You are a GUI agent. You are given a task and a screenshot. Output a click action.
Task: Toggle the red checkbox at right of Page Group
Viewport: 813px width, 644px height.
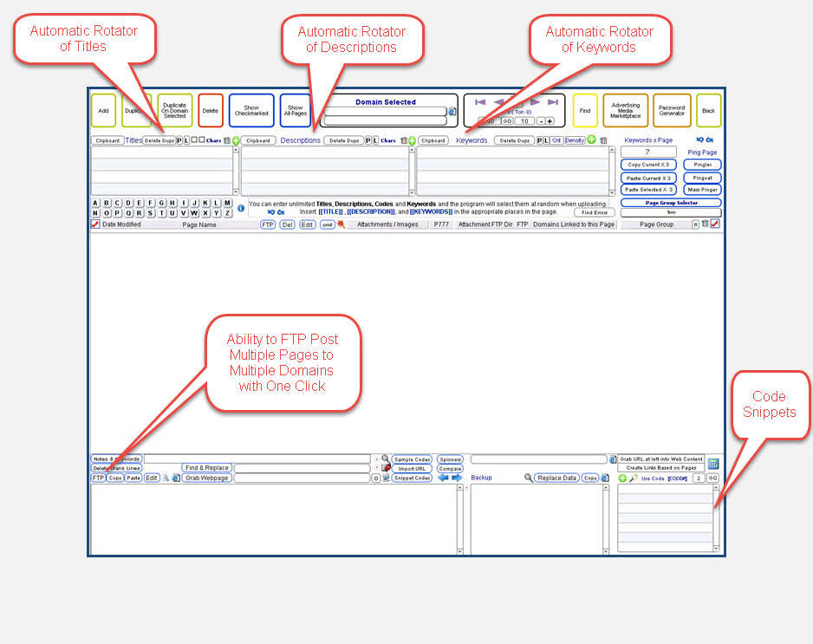tap(715, 224)
